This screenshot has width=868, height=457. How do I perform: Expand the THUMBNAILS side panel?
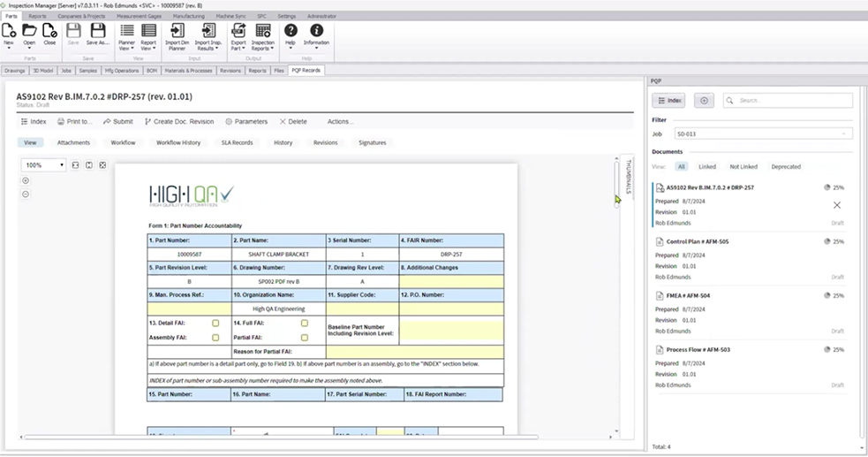[628, 176]
